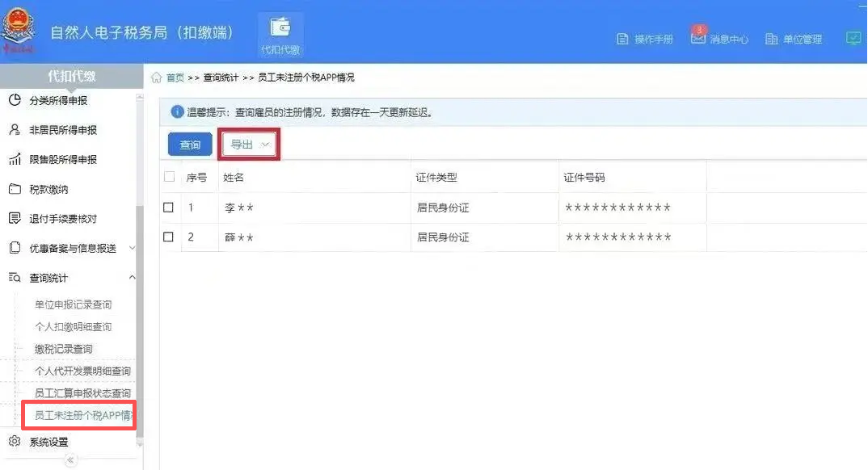868x470 pixels.
Task: Toggle the select-all checkbox in table header
Action: tap(169, 177)
